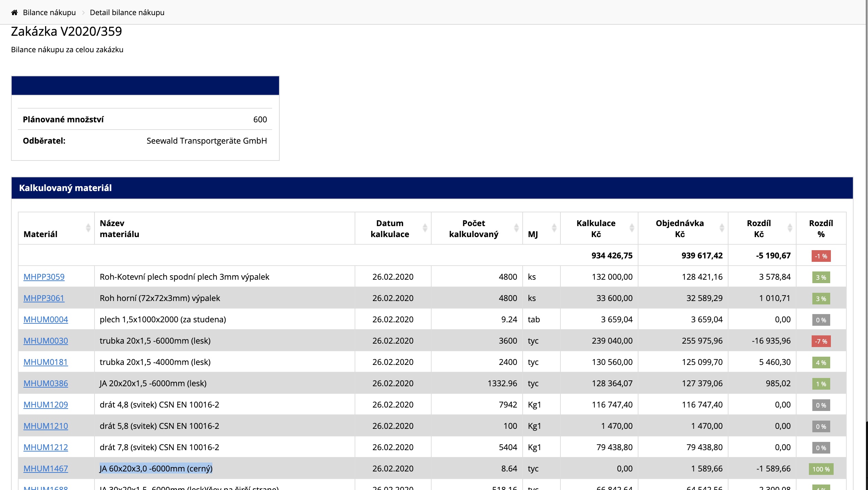Click the Název materiálu column header
The height and width of the screenshot is (490, 868).
[119, 229]
